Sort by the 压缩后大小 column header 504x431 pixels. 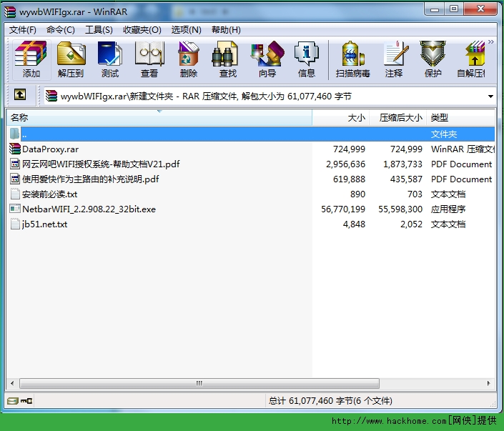pyautogui.click(x=398, y=118)
